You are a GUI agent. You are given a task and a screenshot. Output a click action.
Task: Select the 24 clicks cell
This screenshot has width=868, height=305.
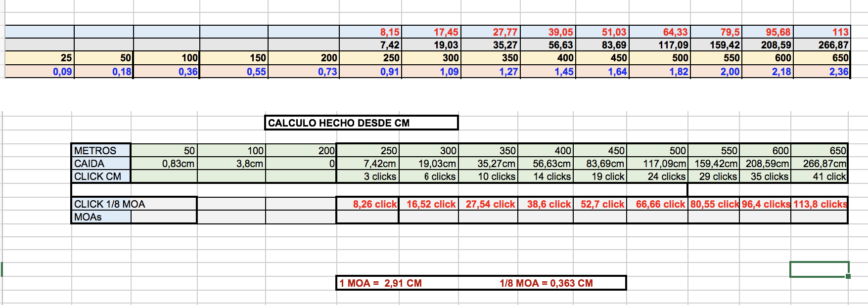pos(657,176)
